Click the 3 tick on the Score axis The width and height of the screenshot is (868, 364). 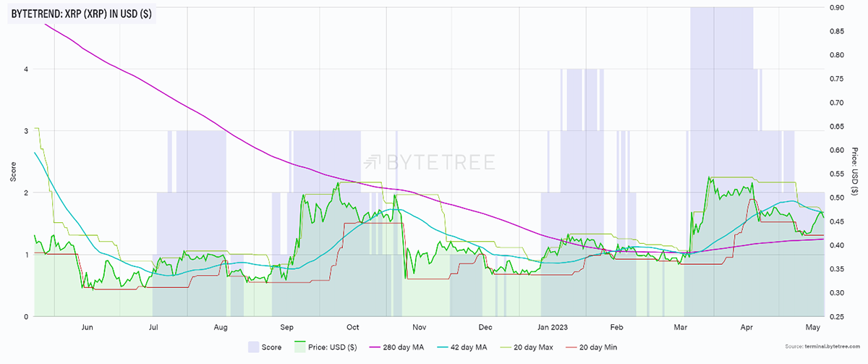pos(26,131)
